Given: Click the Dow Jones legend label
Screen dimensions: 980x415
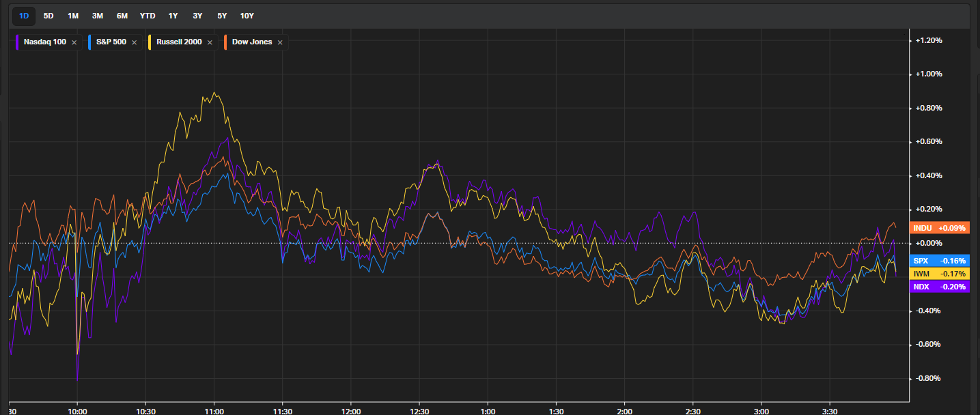Looking at the screenshot, I should coord(252,42).
